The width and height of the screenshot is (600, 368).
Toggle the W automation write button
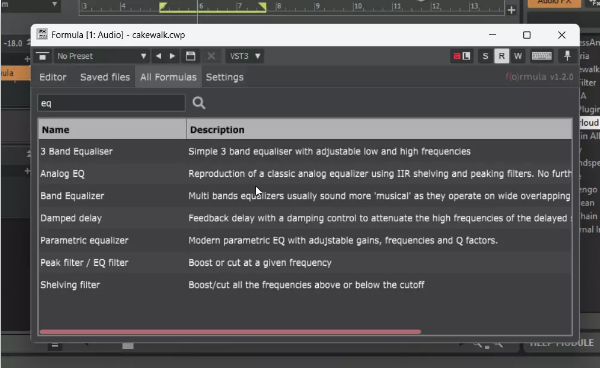pyautogui.click(x=518, y=56)
